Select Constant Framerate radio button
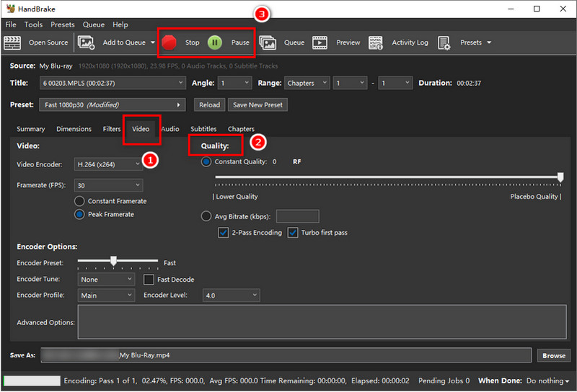 click(x=79, y=201)
